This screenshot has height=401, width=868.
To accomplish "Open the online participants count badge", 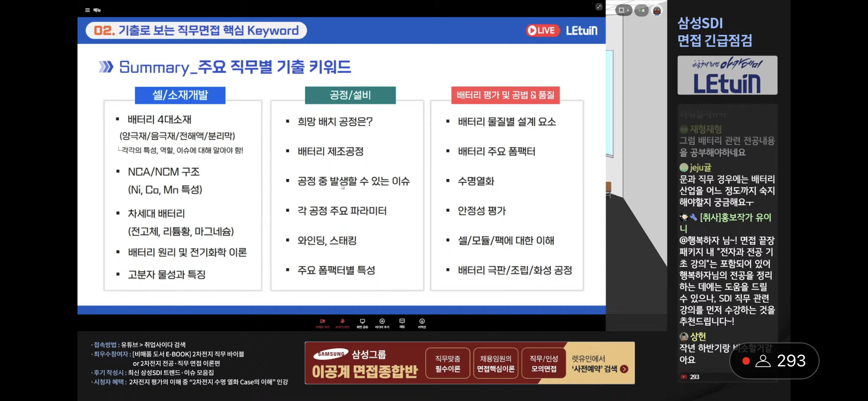I will click(x=641, y=10).
